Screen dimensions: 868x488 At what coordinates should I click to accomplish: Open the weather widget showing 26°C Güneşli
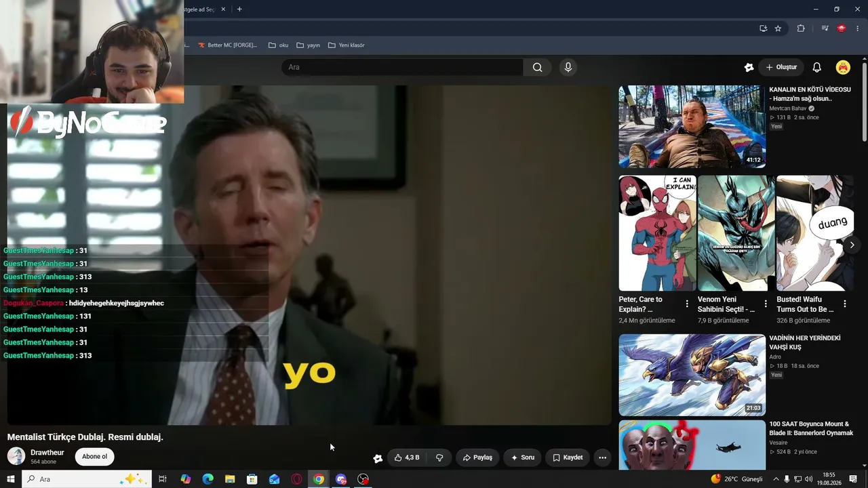736,479
